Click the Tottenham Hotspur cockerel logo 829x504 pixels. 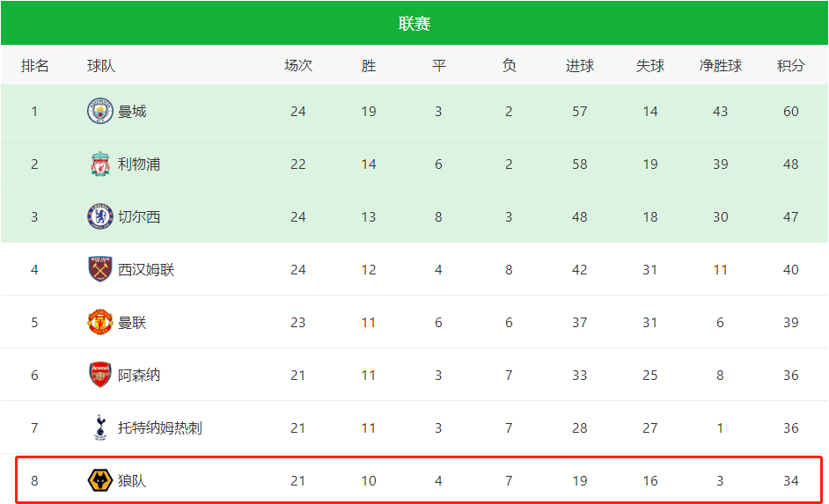click(100, 428)
